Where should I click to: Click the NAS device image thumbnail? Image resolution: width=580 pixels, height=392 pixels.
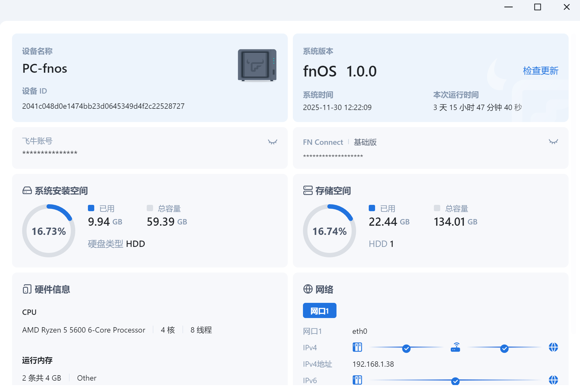257,65
